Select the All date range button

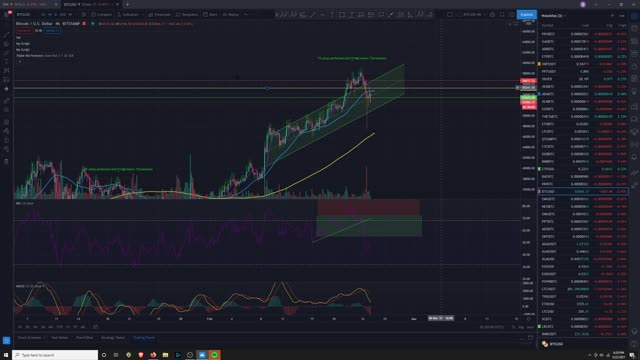(83, 327)
